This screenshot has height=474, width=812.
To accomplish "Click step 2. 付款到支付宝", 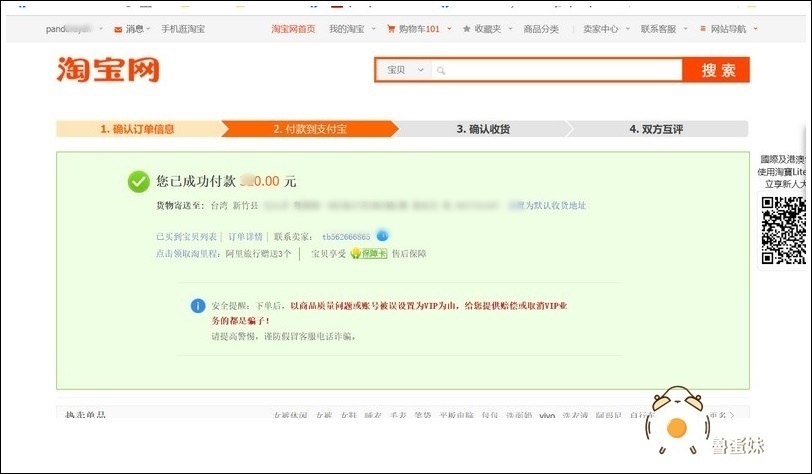I will point(310,129).
